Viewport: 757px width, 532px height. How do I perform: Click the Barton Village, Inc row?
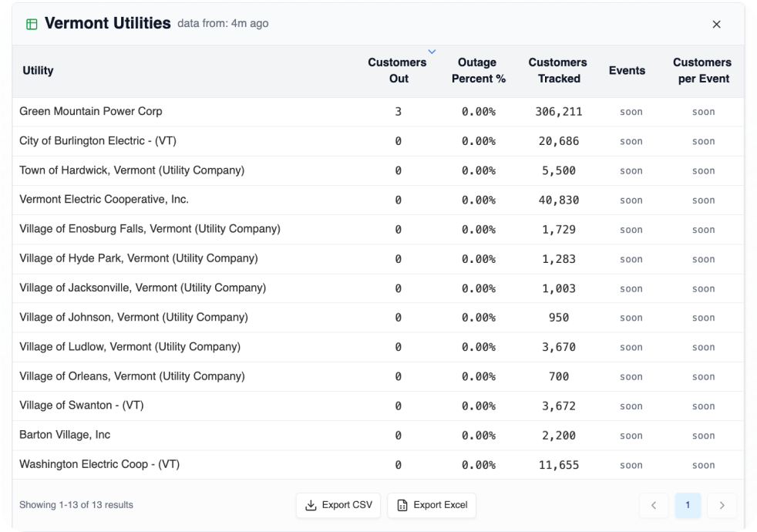click(x=65, y=435)
